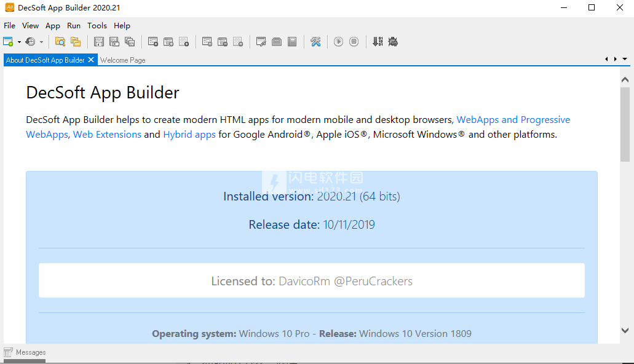Click the open app folder search icon

60,42
